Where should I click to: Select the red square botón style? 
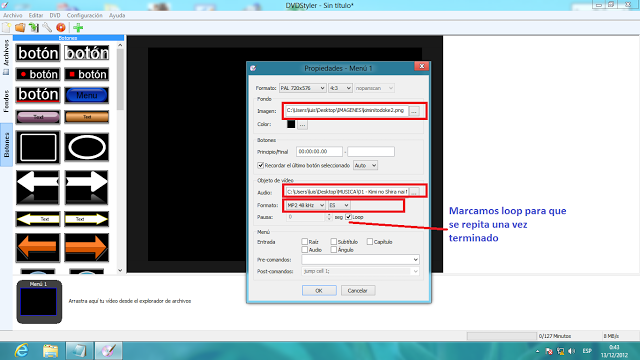pos(87,74)
